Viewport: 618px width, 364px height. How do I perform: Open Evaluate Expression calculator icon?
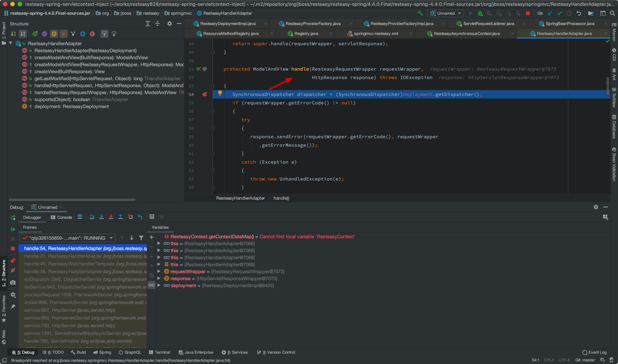[x=152, y=217]
